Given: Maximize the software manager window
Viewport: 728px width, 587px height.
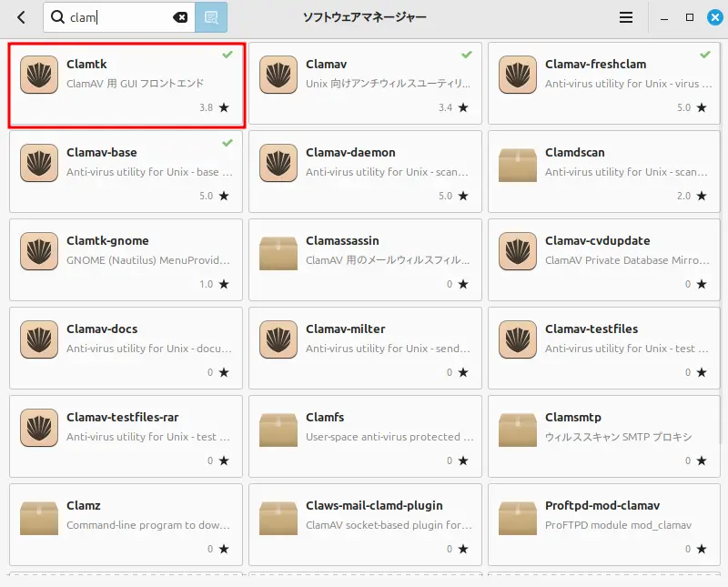Looking at the screenshot, I should coord(690,17).
